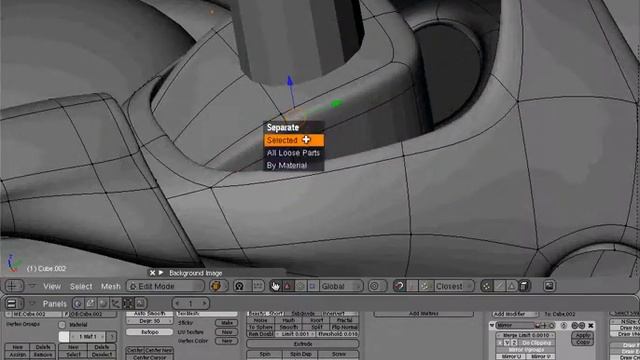Click the Extrude button in Mesh Tools

tap(303, 344)
